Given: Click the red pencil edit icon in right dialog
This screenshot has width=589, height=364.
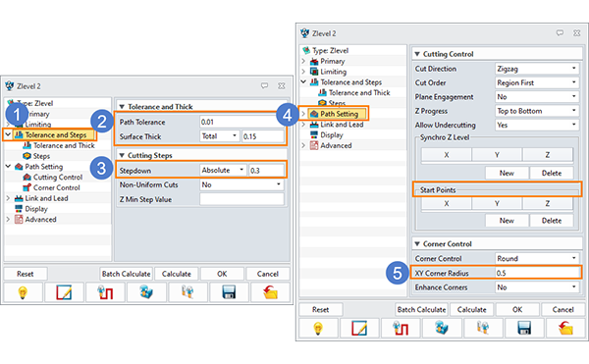Looking at the screenshot, I should (359, 329).
